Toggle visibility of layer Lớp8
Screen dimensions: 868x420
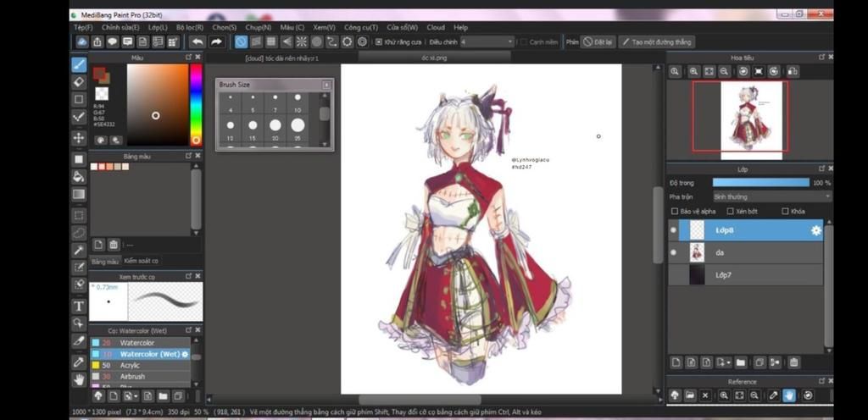pyautogui.click(x=673, y=230)
